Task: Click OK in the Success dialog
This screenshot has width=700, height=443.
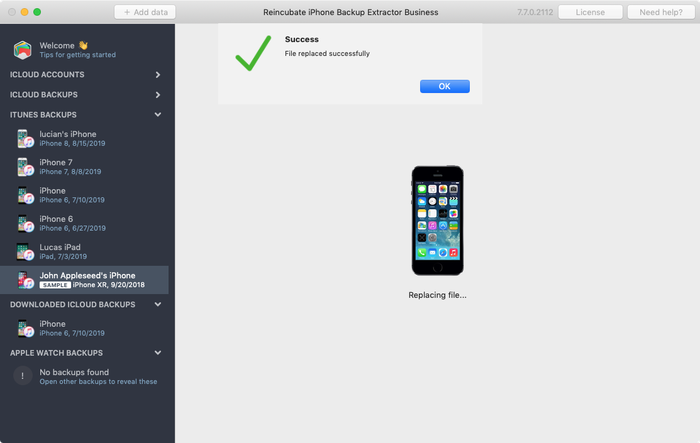Action: [x=445, y=86]
